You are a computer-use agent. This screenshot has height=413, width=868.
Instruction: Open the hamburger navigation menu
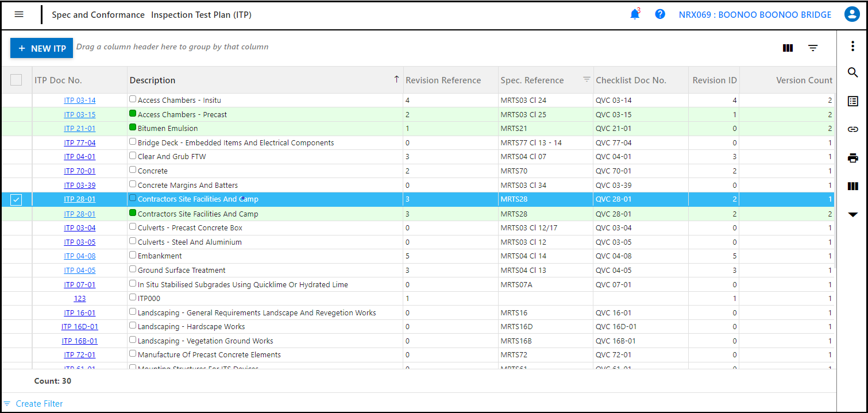[19, 15]
